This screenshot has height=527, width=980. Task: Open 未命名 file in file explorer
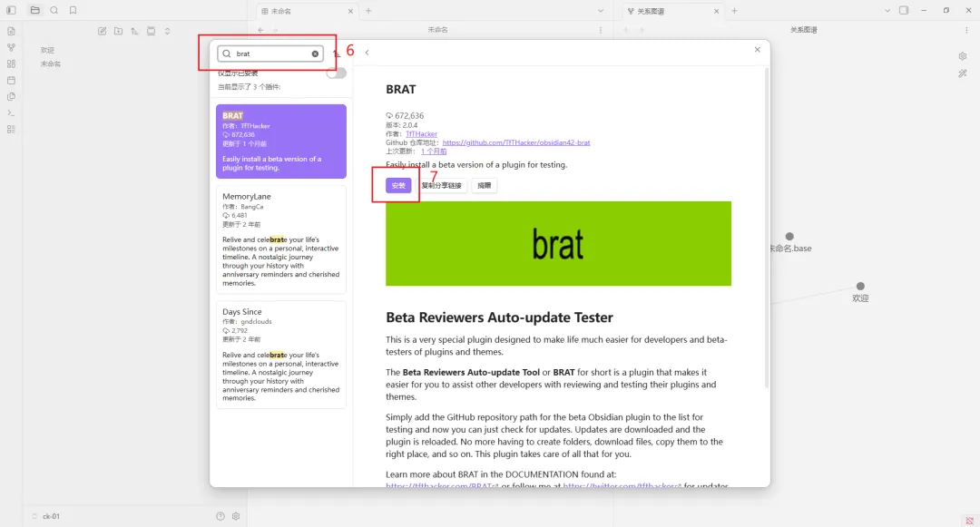[51, 63]
